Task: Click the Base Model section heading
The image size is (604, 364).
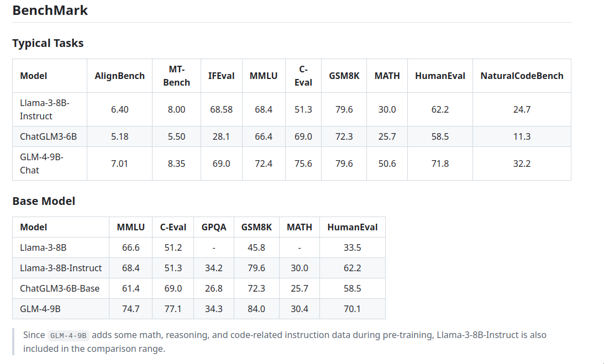Action: coord(44,201)
